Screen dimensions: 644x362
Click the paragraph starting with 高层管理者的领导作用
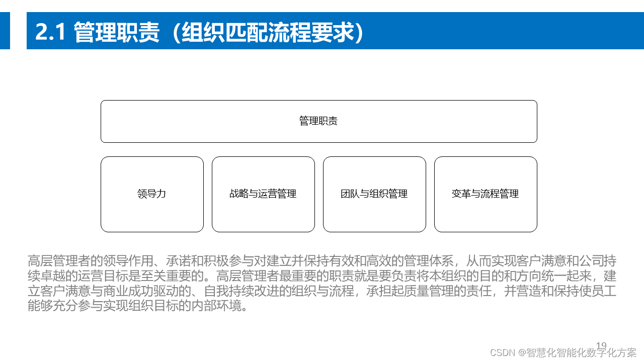pyautogui.click(x=322, y=284)
